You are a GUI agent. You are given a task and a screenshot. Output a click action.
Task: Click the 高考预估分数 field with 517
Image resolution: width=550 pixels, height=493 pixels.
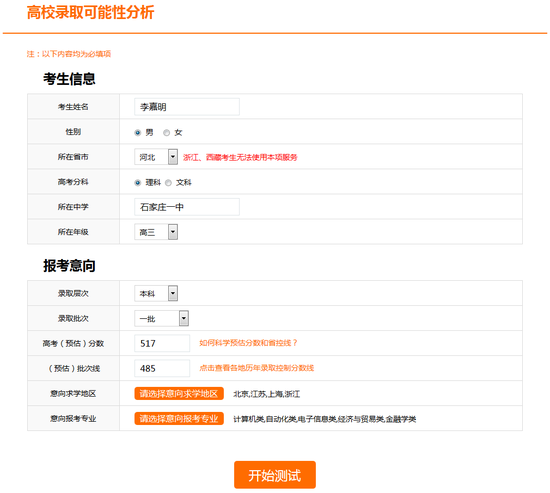162,343
